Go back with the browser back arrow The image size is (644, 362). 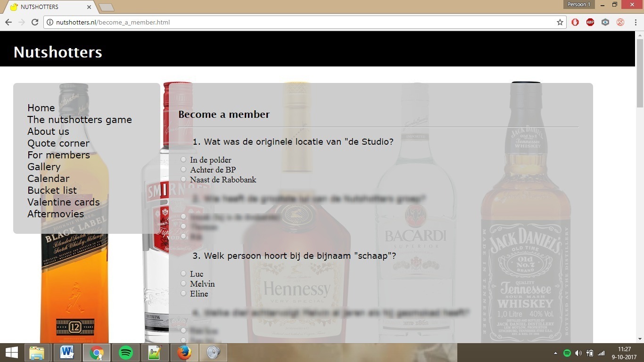click(8, 22)
